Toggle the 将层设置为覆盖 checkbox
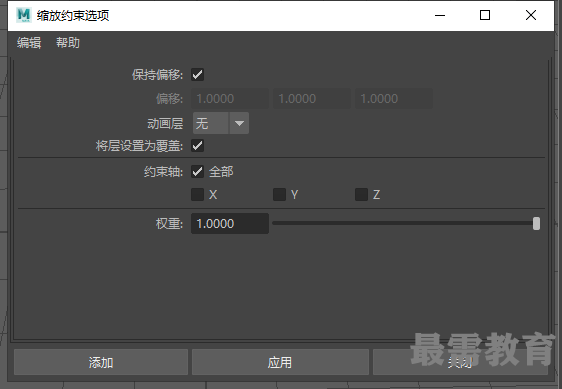562x389 pixels. [197, 146]
